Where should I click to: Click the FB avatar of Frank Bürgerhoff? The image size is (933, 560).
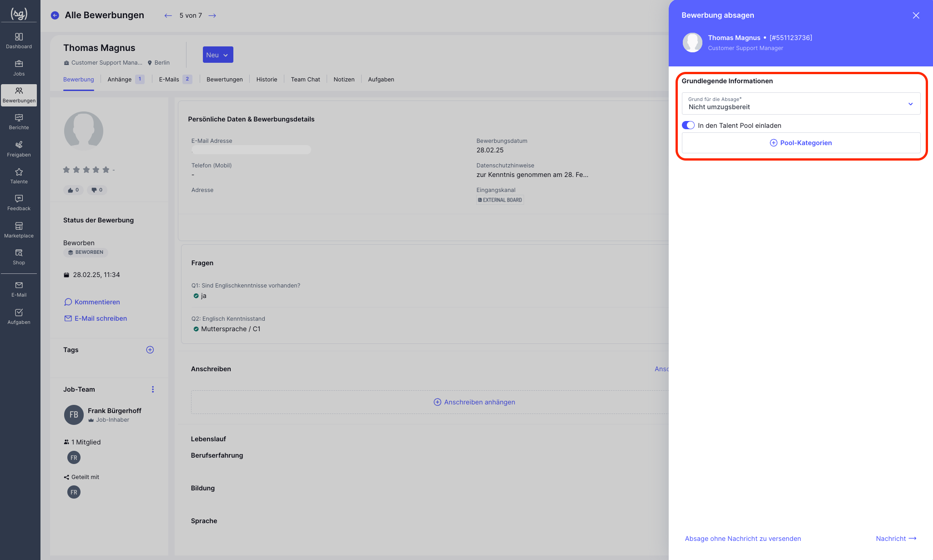[x=74, y=415]
